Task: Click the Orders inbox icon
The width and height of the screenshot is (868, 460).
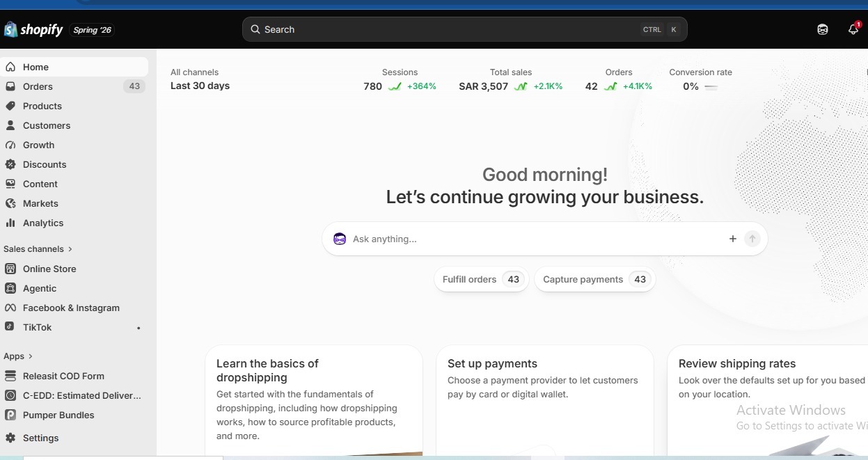Action: 10,86
